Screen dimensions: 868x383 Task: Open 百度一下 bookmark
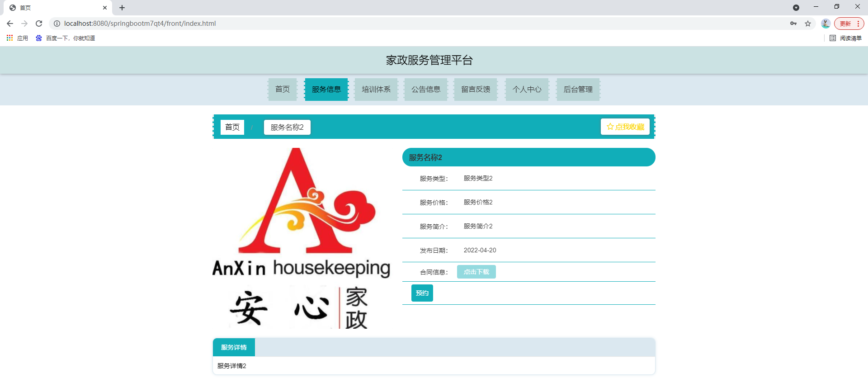66,38
